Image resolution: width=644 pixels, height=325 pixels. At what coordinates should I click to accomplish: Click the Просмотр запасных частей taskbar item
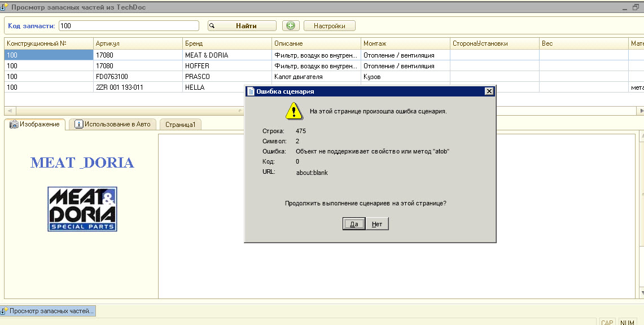point(48,311)
